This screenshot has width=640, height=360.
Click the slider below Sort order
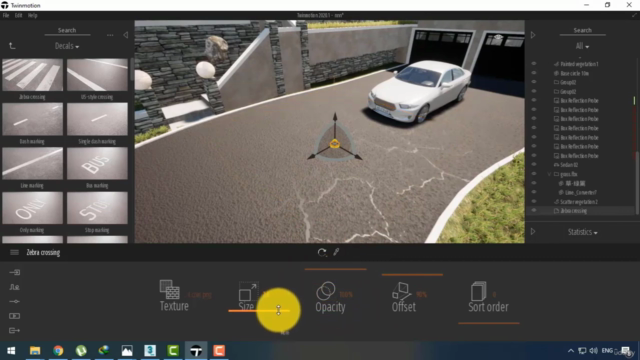(x=489, y=323)
